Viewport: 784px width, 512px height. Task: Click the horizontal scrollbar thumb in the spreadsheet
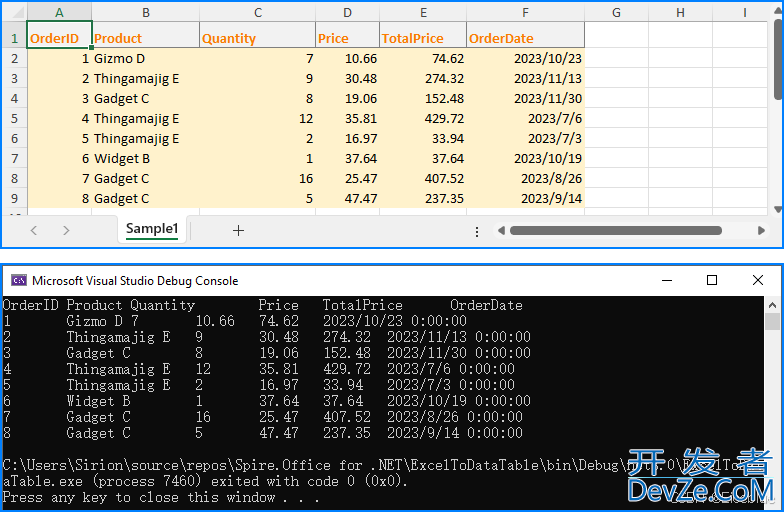[615, 230]
